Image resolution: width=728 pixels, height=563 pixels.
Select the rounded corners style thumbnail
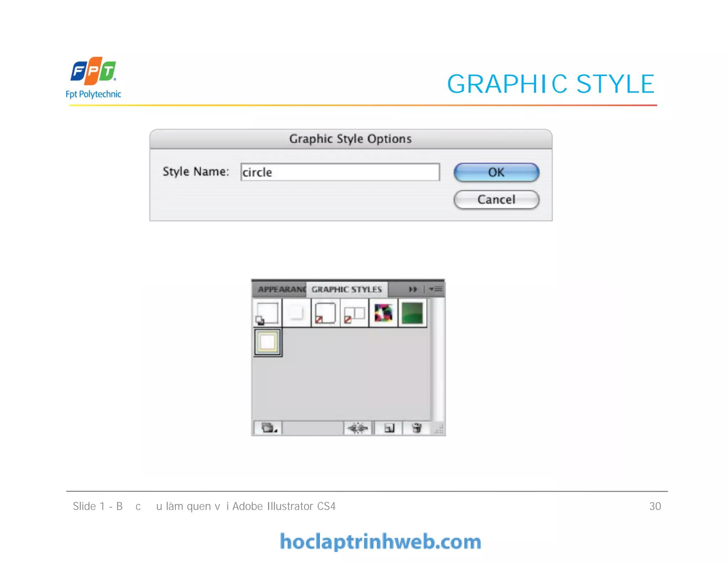[x=326, y=313]
